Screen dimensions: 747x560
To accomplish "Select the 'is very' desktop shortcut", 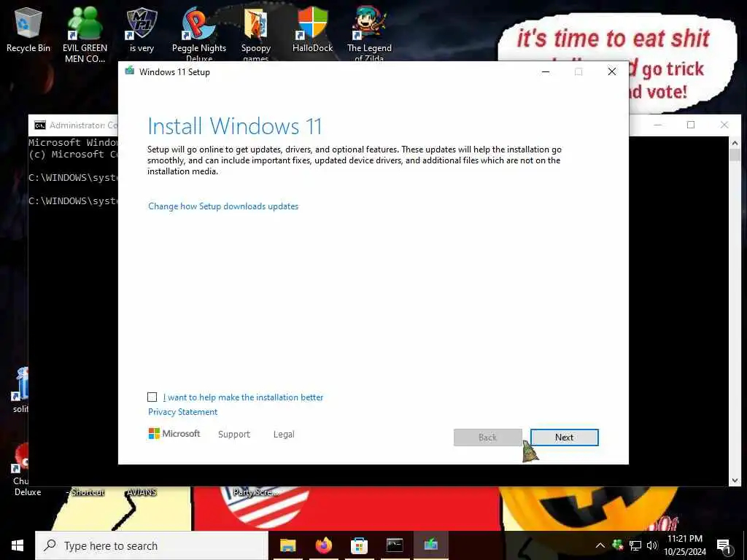I will click(142, 29).
